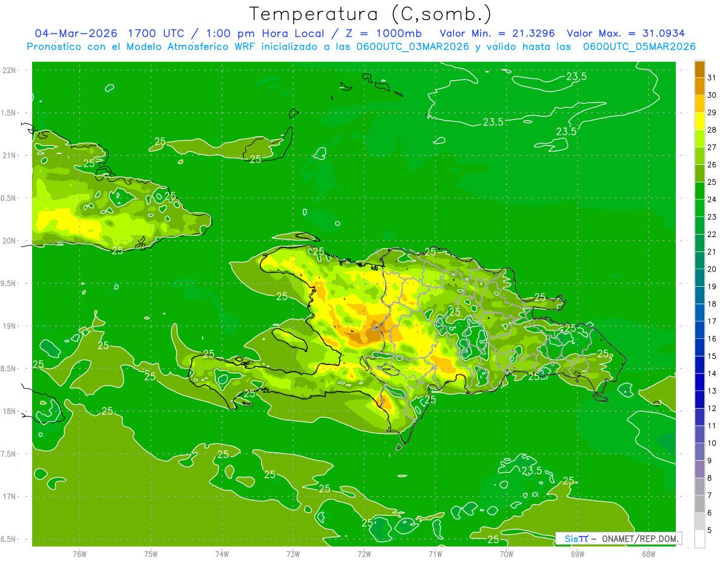Click the "68W" longitude label
The height and width of the screenshot is (562, 728).
[x=648, y=554]
